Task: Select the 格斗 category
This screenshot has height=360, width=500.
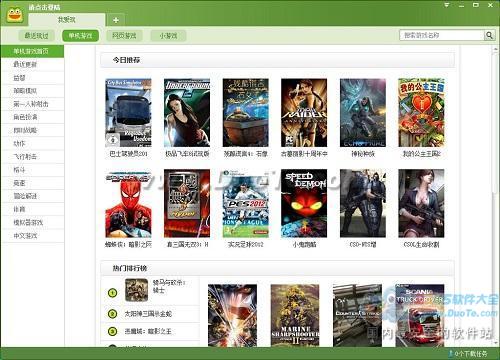Action: point(32,170)
